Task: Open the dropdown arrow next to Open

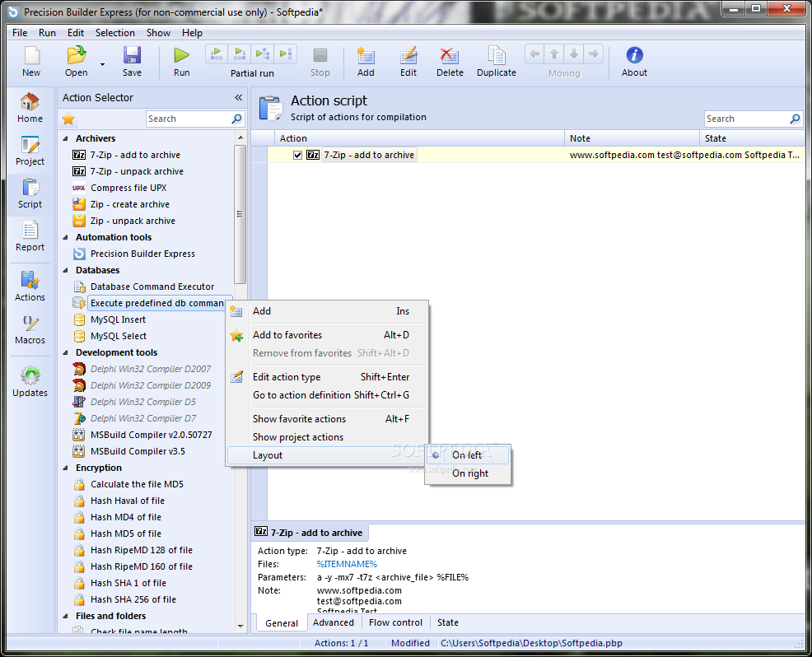Action: 102,64
